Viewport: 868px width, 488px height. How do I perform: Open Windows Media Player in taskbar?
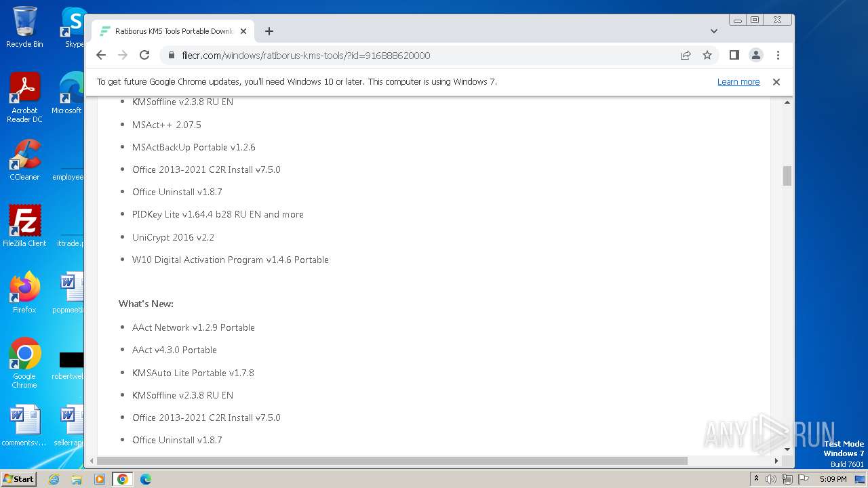click(x=99, y=479)
